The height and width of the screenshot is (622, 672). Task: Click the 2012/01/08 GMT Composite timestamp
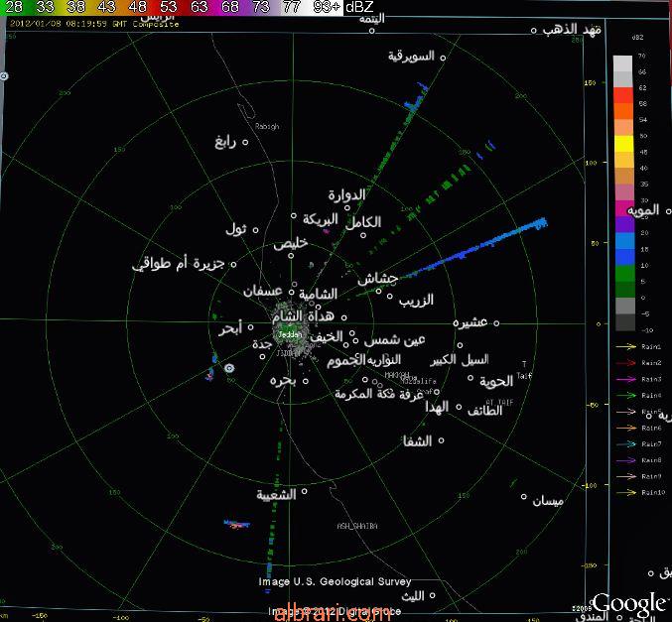click(94, 24)
